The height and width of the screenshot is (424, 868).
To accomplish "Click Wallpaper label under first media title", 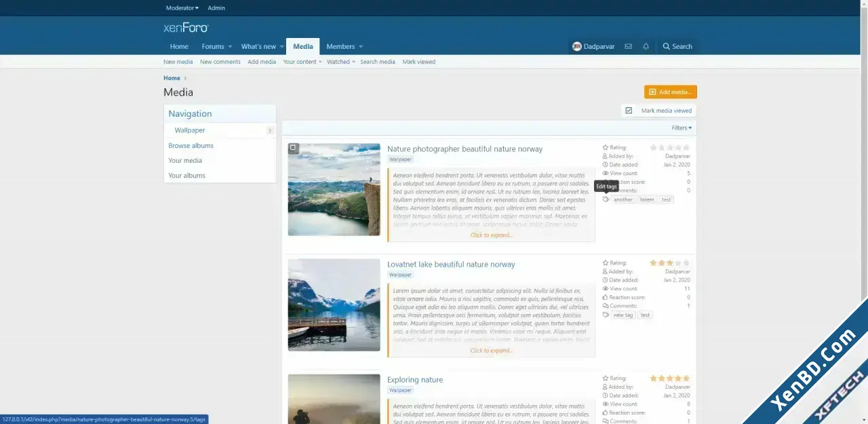I will tap(401, 159).
